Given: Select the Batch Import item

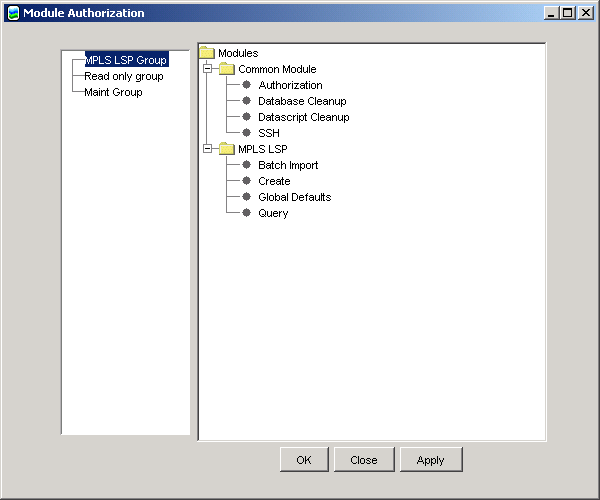Looking at the screenshot, I should tap(288, 165).
